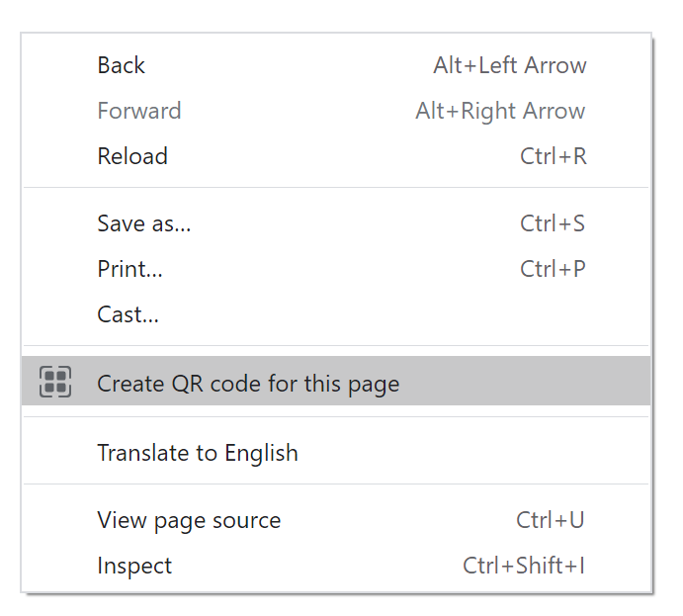The image size is (683, 616).
Task: Click the Ctrl+U shortcut hint
Action: click(x=551, y=520)
